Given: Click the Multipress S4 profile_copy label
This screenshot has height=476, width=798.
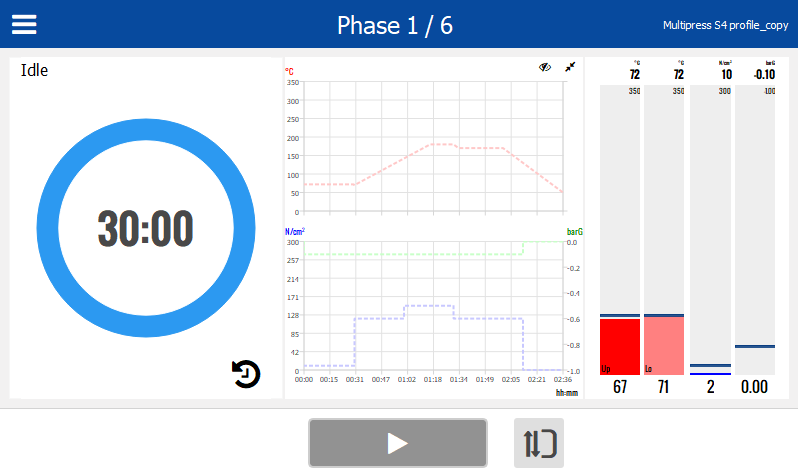Looking at the screenshot, I should coord(724,25).
